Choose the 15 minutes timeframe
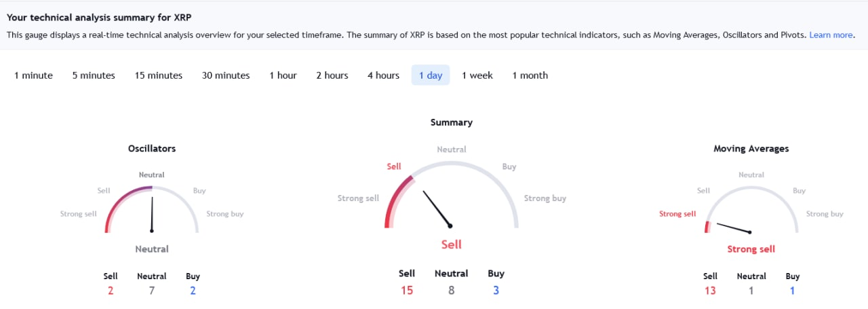The height and width of the screenshot is (309, 868). click(159, 75)
